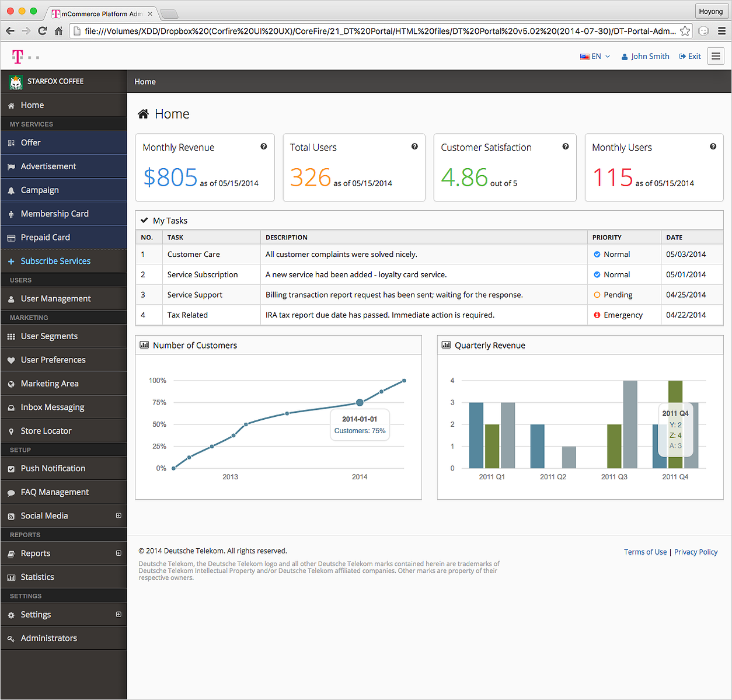Click the US flag language icon
The image size is (732, 700).
coord(584,57)
